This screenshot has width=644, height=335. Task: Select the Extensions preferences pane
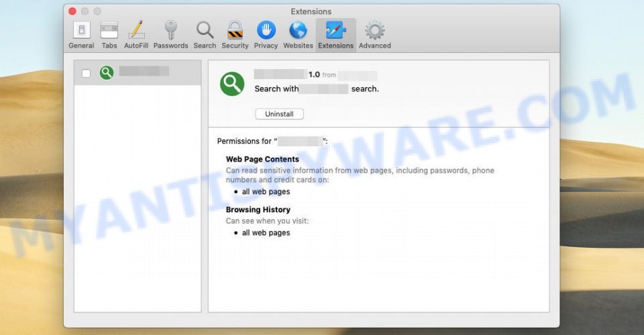pyautogui.click(x=335, y=35)
